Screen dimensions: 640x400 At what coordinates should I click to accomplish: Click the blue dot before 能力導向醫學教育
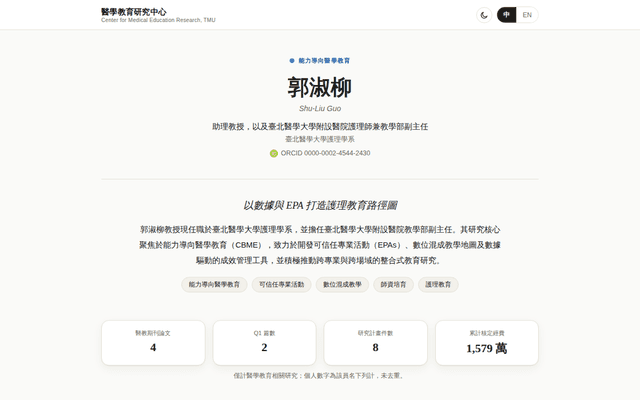[291, 61]
